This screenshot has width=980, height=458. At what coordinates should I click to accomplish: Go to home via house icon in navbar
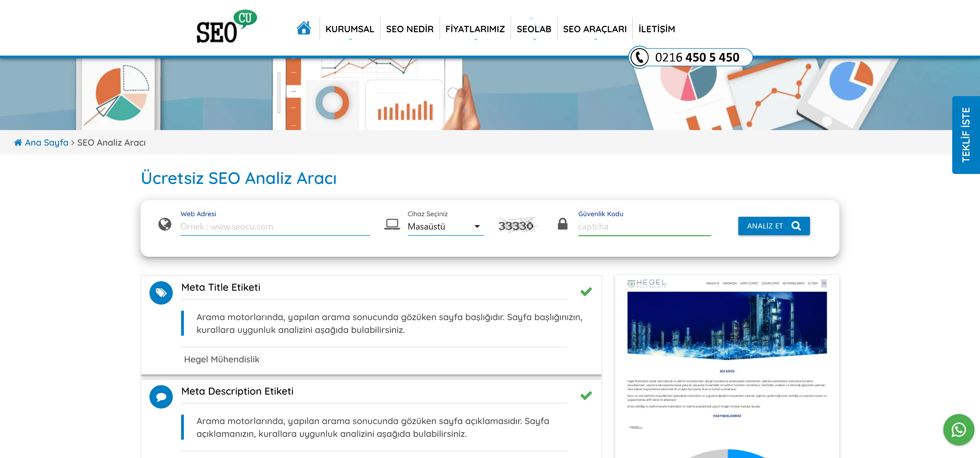(x=304, y=28)
